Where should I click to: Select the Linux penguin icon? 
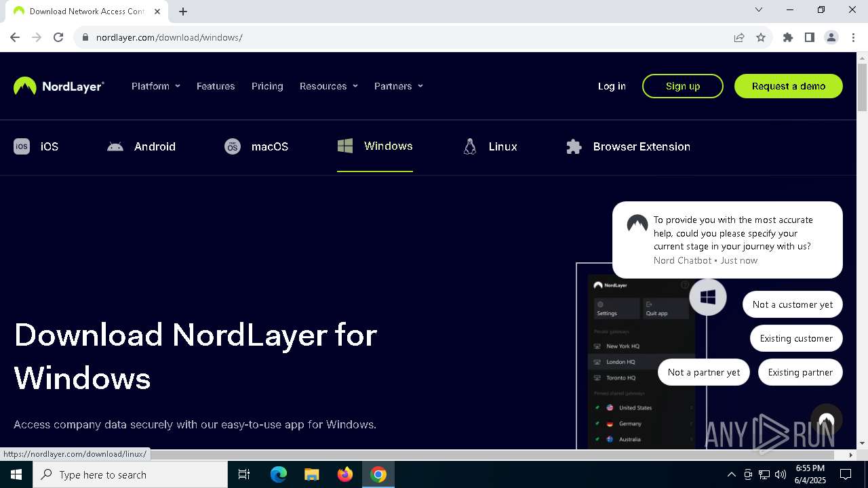470,146
